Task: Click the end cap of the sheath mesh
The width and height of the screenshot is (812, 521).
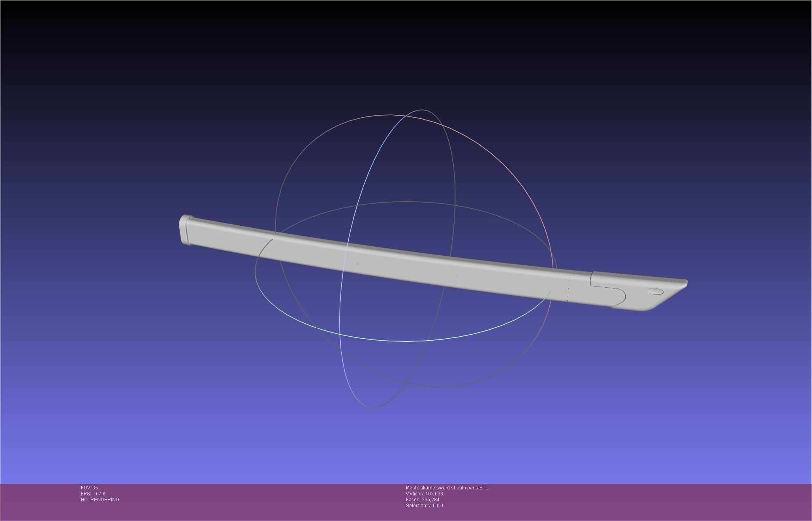Action: point(185,230)
